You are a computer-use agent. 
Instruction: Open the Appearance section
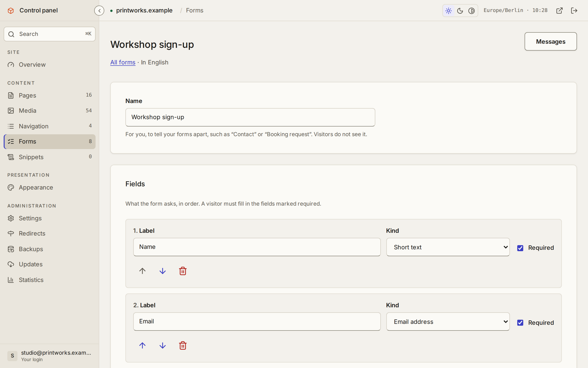49,187
